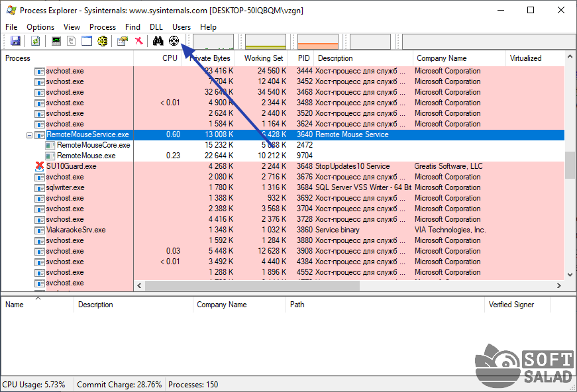Click the red X Kill Process icon
Image resolution: width=577 pixels, height=392 pixels.
tap(138, 41)
